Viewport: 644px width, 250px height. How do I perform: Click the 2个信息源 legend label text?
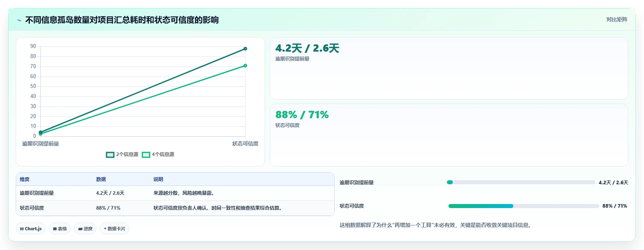[x=127, y=154]
